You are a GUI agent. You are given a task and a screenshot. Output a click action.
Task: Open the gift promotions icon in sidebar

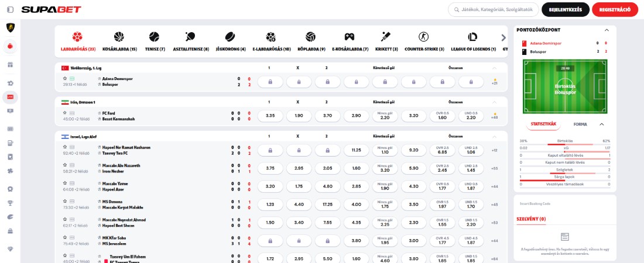pos(11,64)
